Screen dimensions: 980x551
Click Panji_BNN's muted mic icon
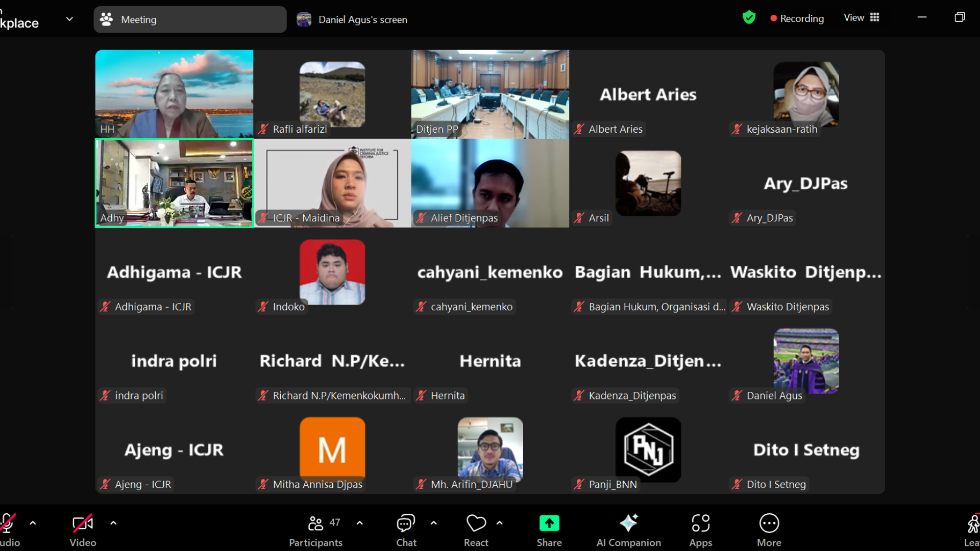click(x=579, y=484)
